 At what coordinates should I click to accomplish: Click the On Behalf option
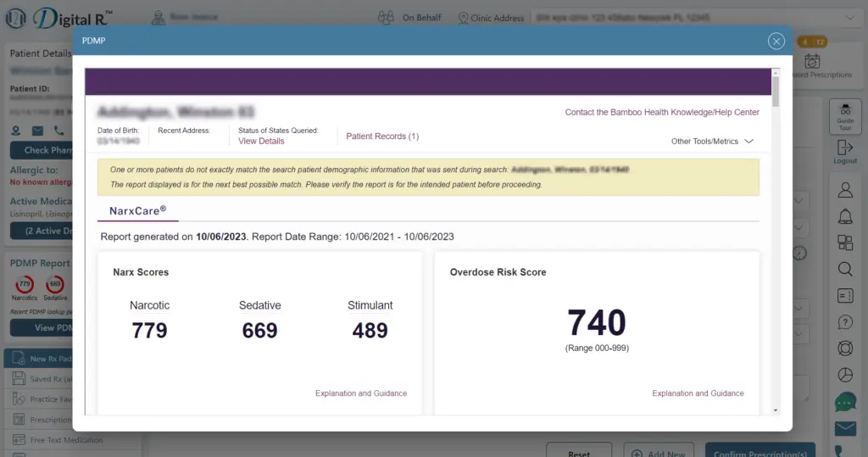(410, 18)
